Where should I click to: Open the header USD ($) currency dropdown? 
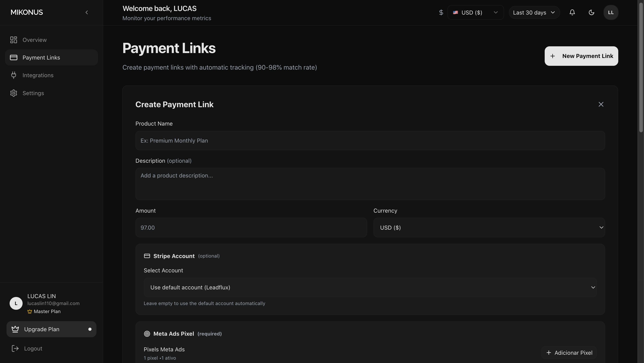pyautogui.click(x=475, y=13)
